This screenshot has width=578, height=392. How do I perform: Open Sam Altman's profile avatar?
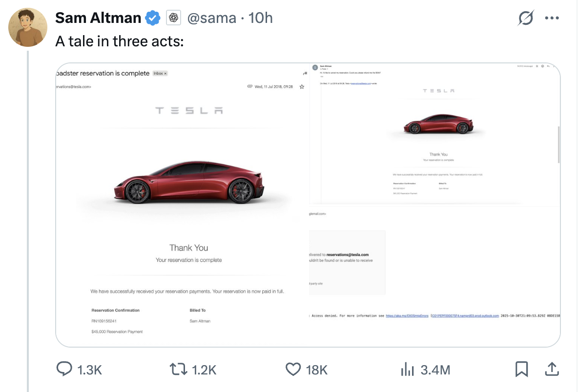[28, 27]
